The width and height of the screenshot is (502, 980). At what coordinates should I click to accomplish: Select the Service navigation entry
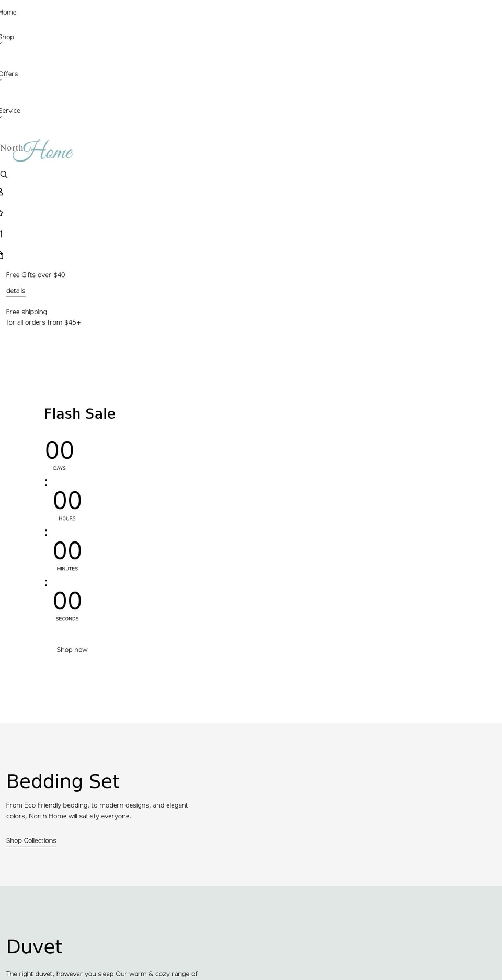click(10, 110)
